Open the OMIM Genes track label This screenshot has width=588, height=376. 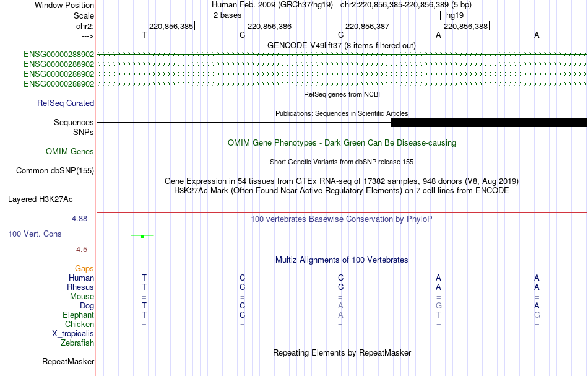(70, 151)
